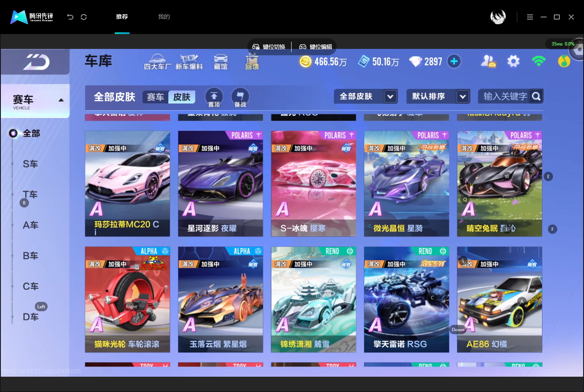Select A车 category in sidebar
This screenshot has height=392, width=584.
click(x=31, y=225)
